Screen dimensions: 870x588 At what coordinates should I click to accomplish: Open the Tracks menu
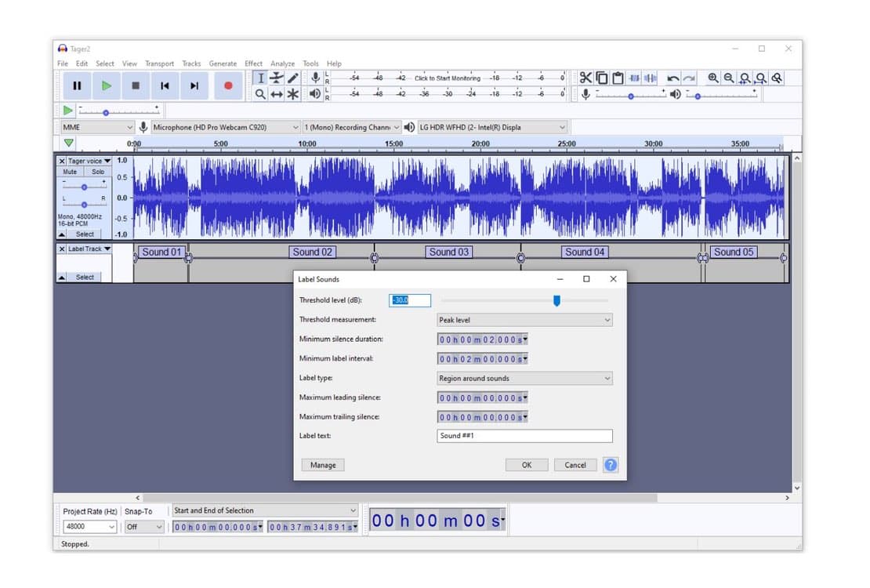point(191,64)
